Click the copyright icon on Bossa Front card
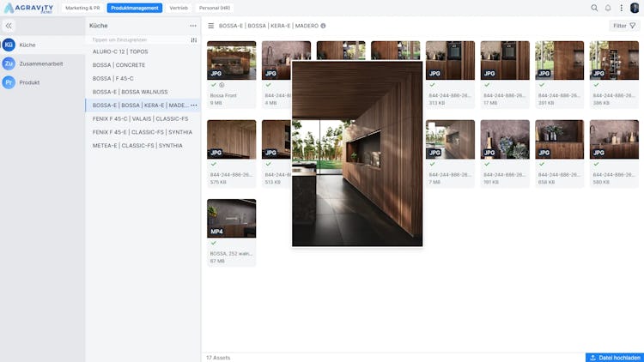The height and width of the screenshot is (362, 644). [x=222, y=85]
